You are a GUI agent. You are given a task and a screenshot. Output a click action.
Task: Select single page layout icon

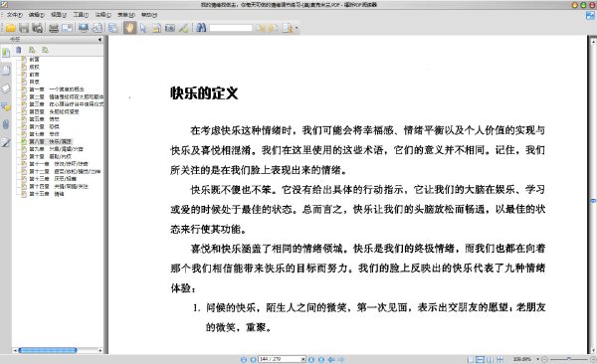[x=471, y=359]
